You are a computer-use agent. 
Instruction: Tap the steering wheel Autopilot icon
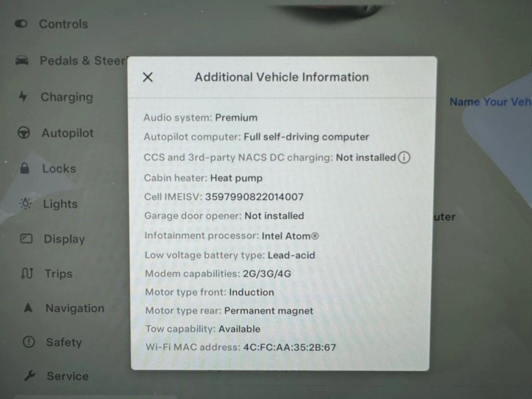23,133
